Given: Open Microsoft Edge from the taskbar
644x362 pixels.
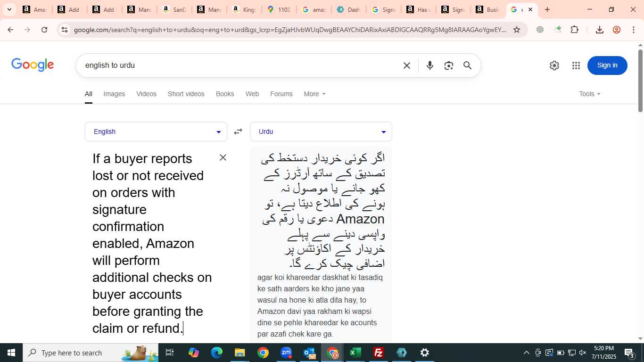Looking at the screenshot, I should coord(217,353).
